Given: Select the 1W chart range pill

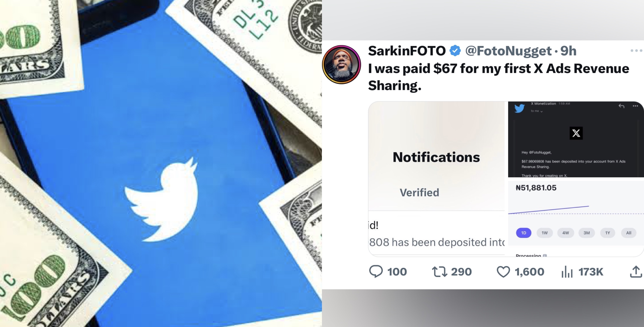Looking at the screenshot, I should 545,233.
